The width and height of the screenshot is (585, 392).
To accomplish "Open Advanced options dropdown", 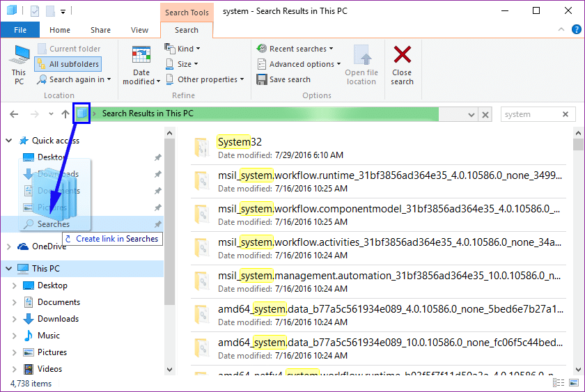I will (299, 64).
